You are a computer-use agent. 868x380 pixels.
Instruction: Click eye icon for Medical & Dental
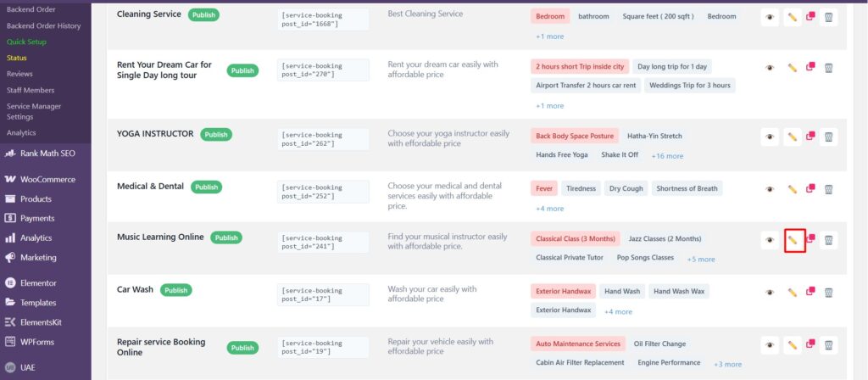coord(770,189)
